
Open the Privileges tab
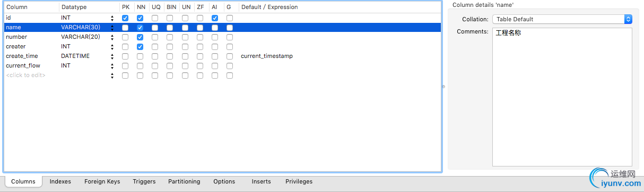[x=299, y=181]
